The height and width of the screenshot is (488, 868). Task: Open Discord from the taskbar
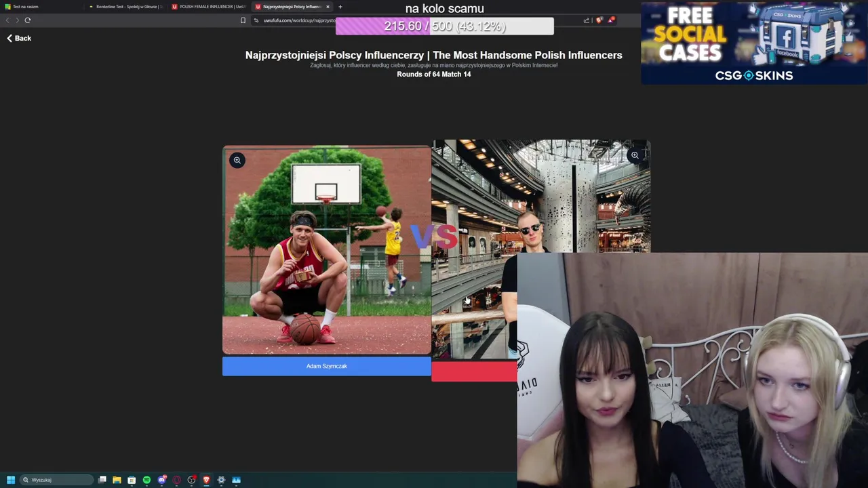(x=161, y=480)
